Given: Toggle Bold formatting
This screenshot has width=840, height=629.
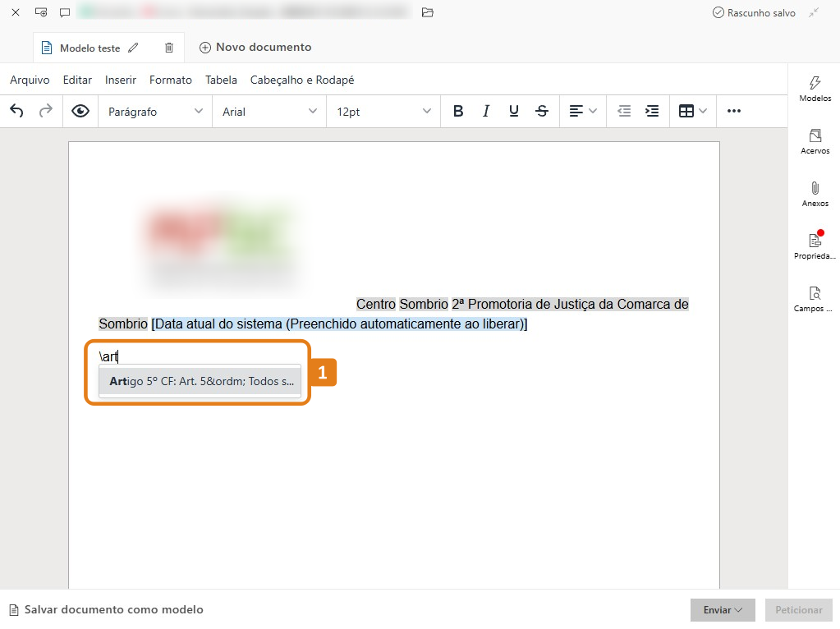Looking at the screenshot, I should [x=458, y=111].
